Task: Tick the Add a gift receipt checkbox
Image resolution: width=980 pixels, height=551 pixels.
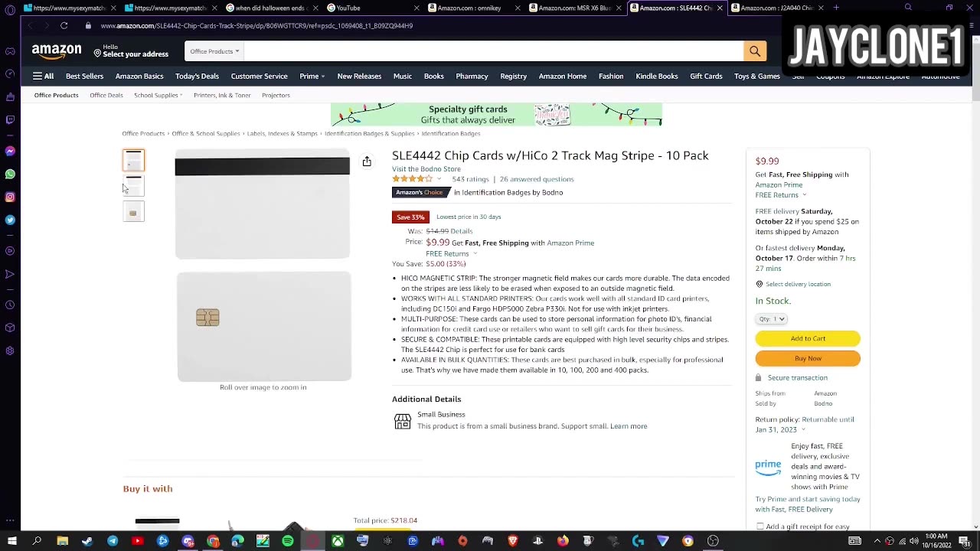Action: coord(759,527)
